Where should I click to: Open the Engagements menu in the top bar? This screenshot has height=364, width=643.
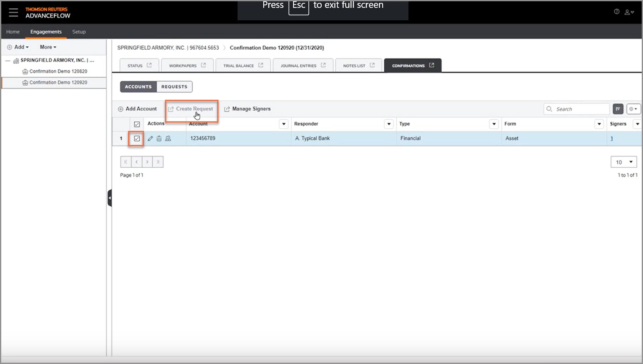point(46,31)
